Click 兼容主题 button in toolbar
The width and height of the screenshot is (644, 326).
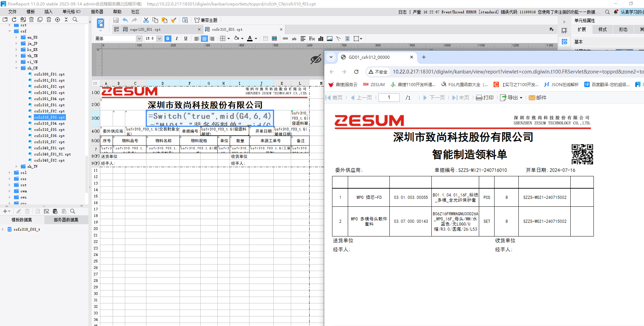tap(206, 20)
